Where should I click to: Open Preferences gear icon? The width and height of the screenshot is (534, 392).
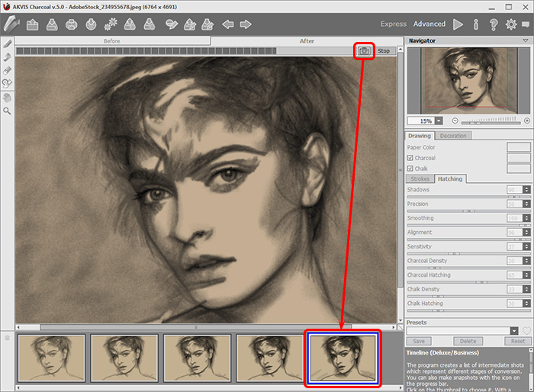point(511,24)
